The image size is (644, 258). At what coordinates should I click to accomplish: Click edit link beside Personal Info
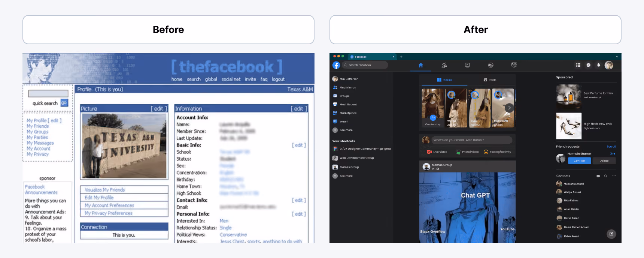coord(299,214)
